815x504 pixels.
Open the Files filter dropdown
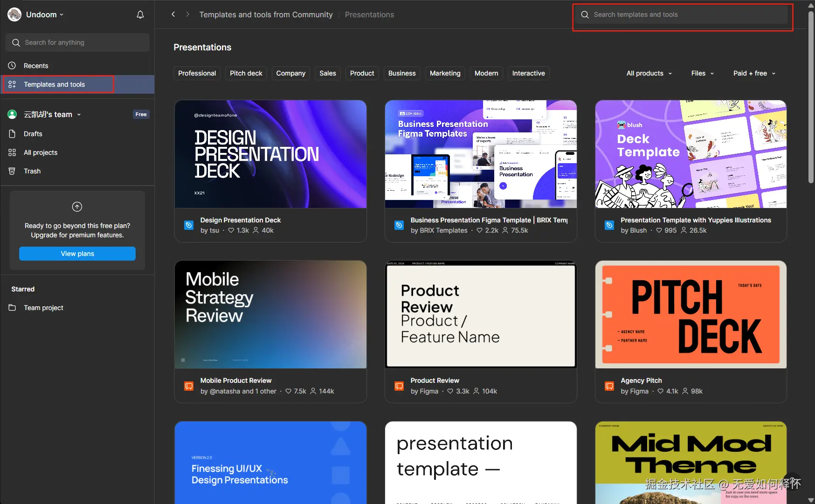702,73
